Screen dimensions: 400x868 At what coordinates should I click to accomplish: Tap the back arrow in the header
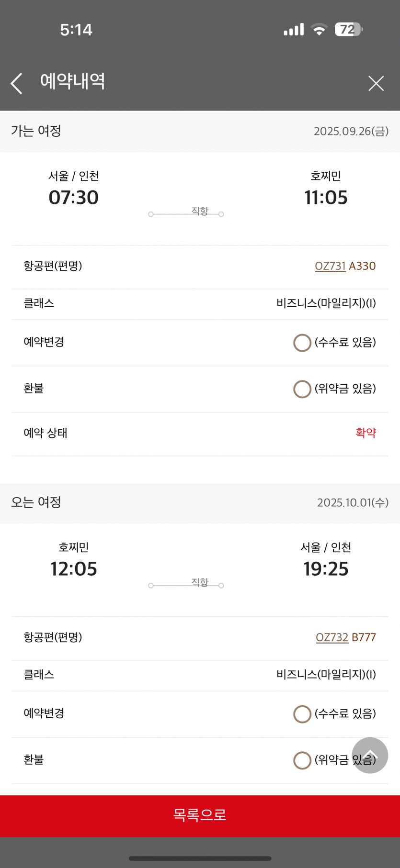17,84
